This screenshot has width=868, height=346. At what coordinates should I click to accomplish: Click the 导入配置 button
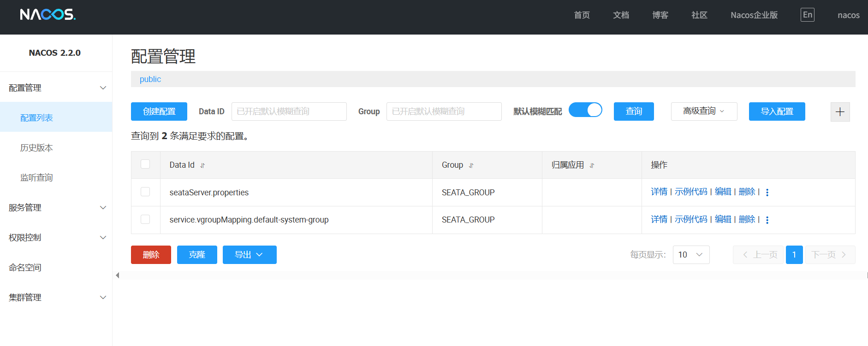[x=777, y=111]
